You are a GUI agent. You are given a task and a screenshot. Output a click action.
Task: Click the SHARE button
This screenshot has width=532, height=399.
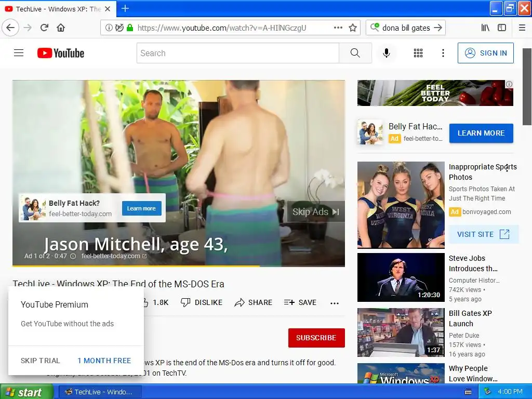point(253,302)
